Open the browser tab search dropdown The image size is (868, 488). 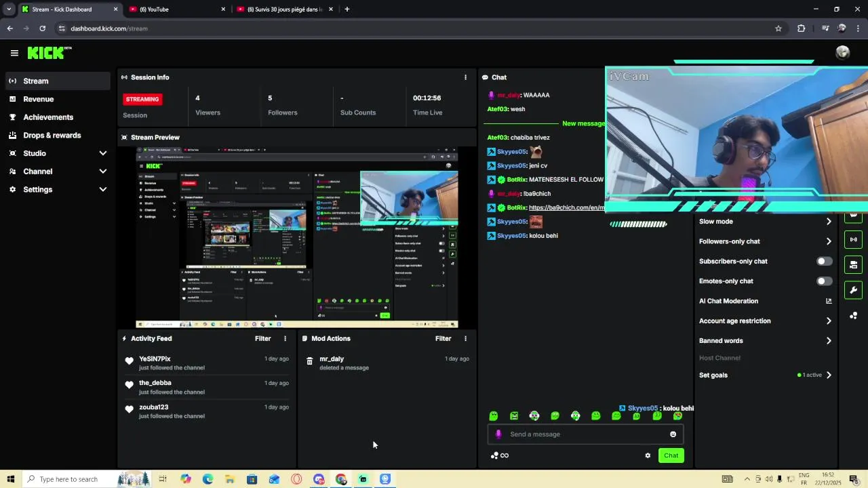tap(9, 9)
